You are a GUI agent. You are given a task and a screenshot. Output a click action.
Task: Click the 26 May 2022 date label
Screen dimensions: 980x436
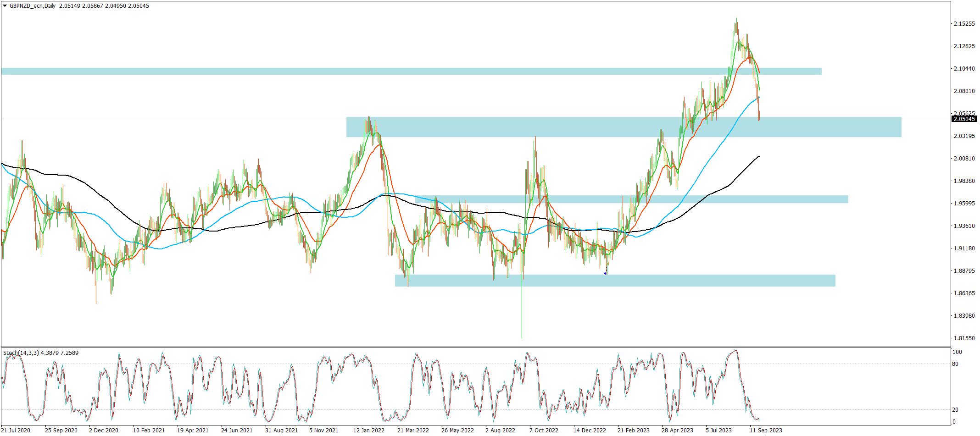click(457, 430)
